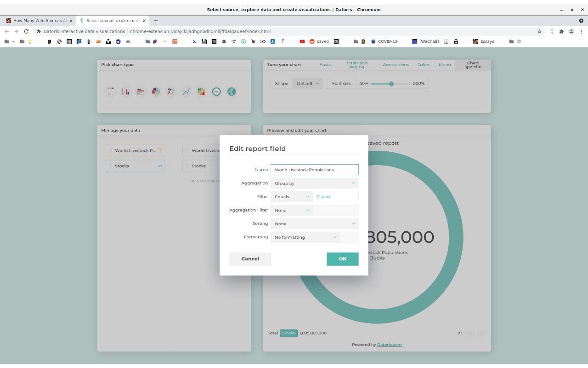Viewport: 588px width, 368px height.
Task: Select the line chart type icon
Action: coord(186,92)
